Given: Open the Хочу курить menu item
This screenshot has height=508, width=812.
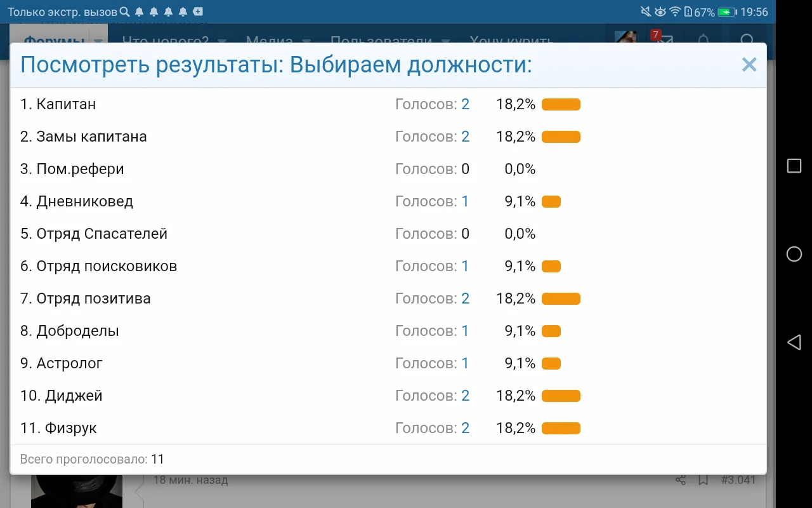Looking at the screenshot, I should (x=511, y=41).
